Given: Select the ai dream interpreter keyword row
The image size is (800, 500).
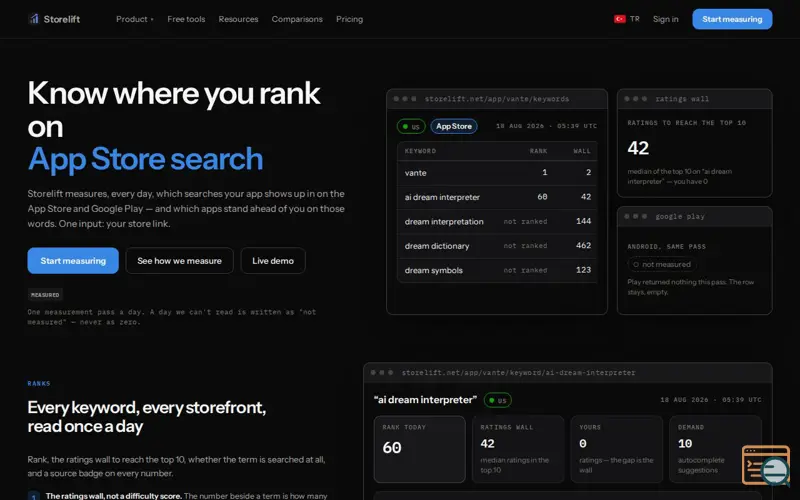Looking at the screenshot, I should pos(497,197).
